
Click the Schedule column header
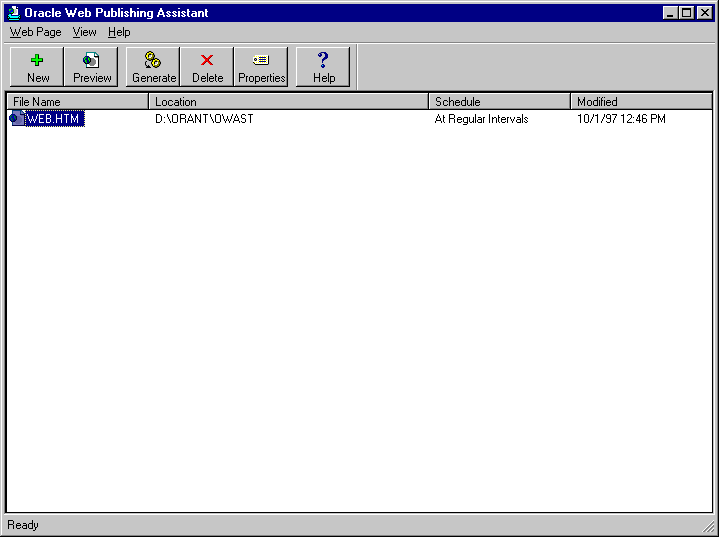coord(500,101)
